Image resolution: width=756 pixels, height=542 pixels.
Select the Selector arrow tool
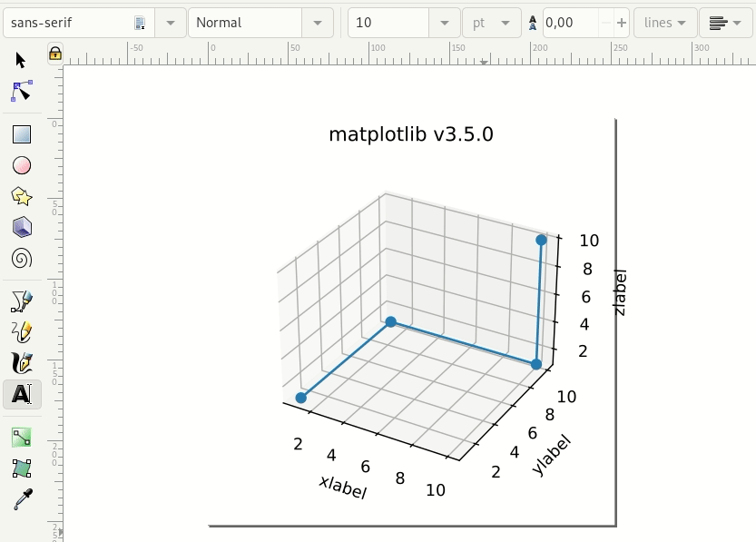tap(22, 61)
